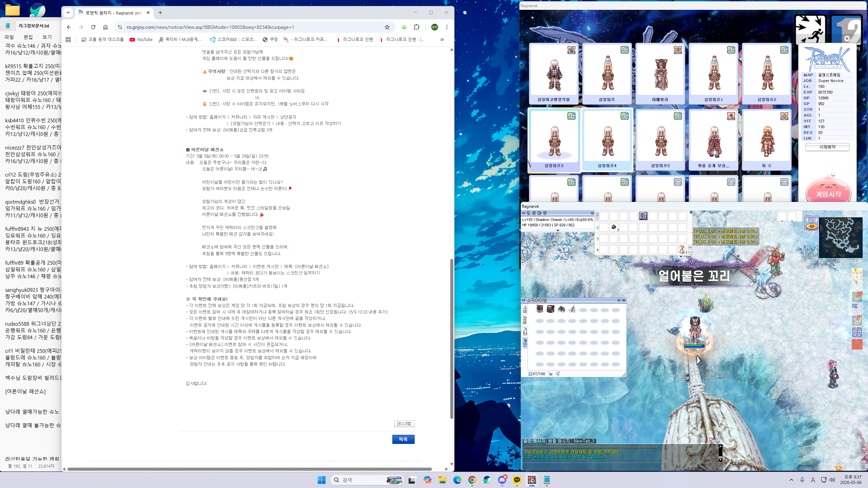Click the browser horizontal scrollbar thumb
This screenshot has height=488, width=868.
pyautogui.click(x=250, y=469)
